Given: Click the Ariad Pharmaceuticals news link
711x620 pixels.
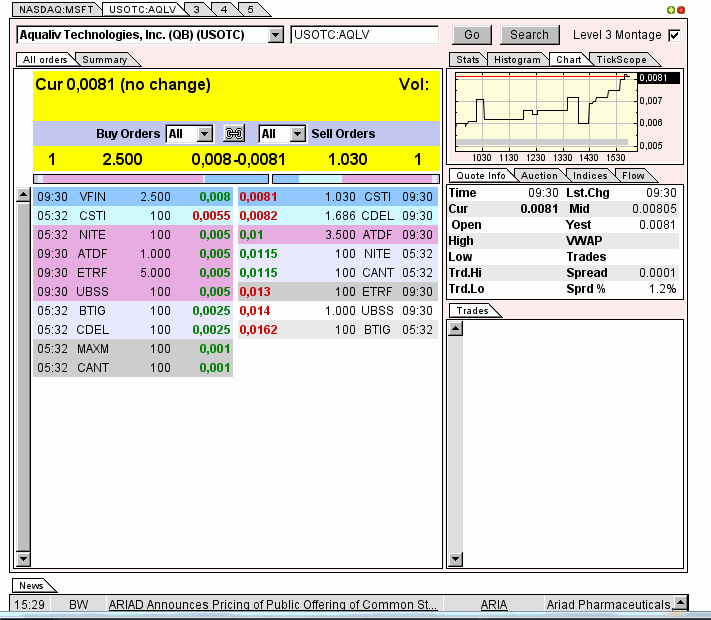Looking at the screenshot, I should pos(609,605).
